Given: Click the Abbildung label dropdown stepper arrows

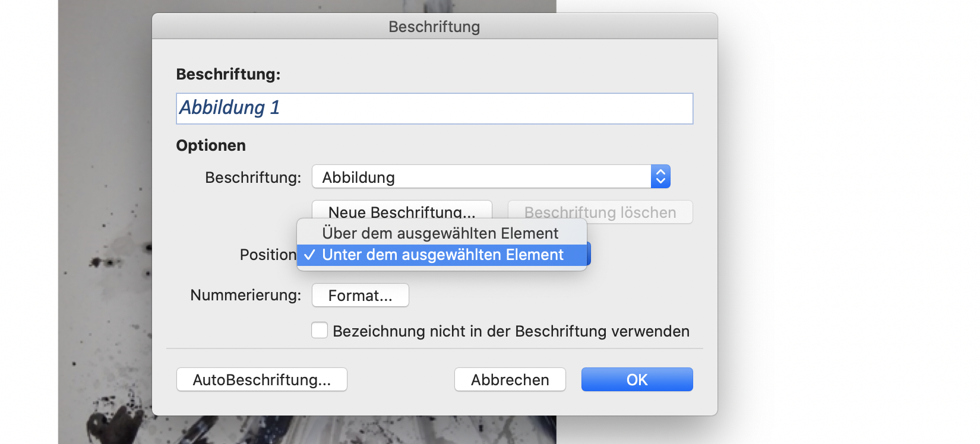Looking at the screenshot, I should click(660, 176).
